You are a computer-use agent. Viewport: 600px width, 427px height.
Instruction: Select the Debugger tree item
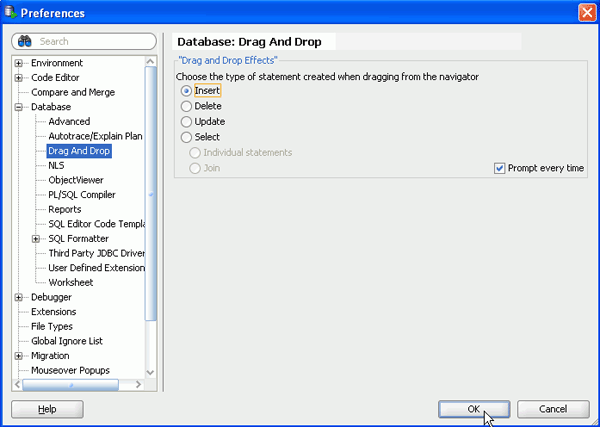(51, 297)
